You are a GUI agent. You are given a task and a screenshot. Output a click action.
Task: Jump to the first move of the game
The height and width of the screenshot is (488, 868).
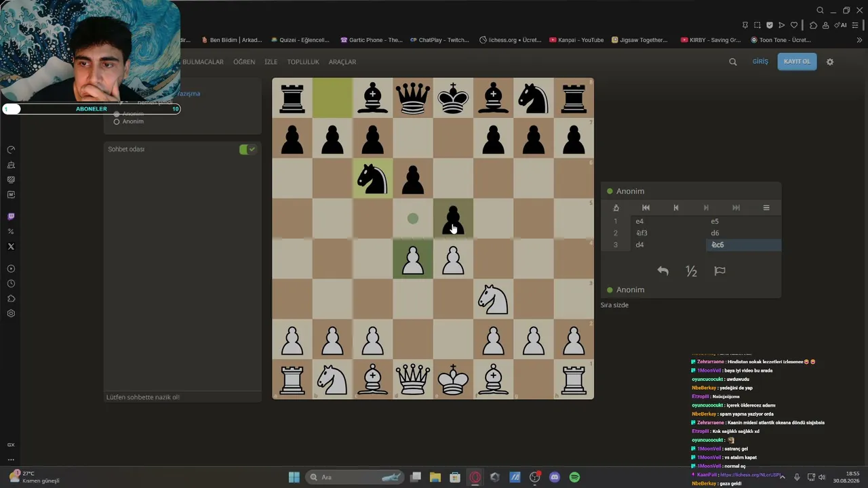[x=646, y=207]
